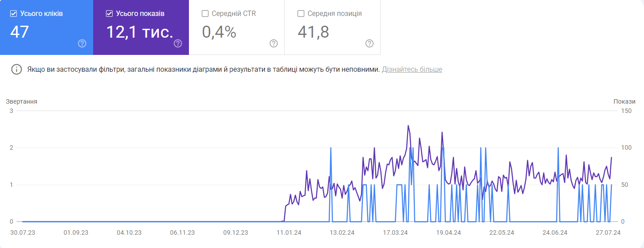Select the 41,8 average position value

tap(313, 32)
